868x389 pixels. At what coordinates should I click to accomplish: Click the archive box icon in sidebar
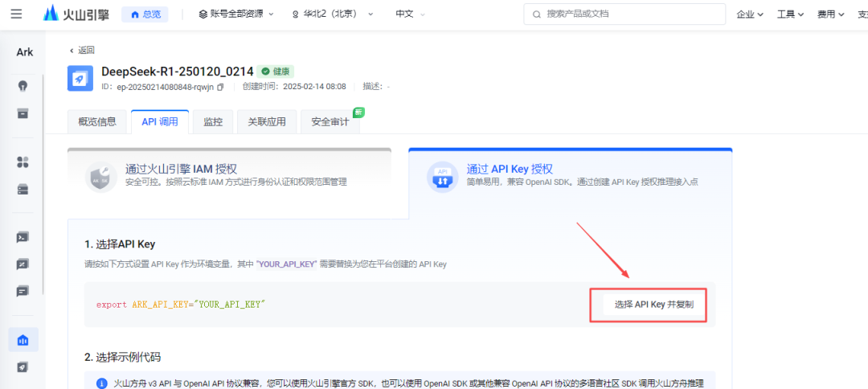tap(23, 113)
